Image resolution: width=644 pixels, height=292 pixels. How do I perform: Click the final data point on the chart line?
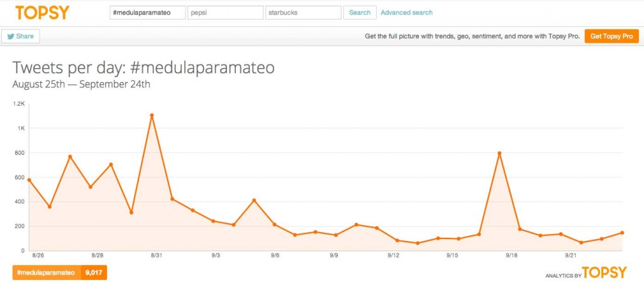pyautogui.click(x=622, y=233)
